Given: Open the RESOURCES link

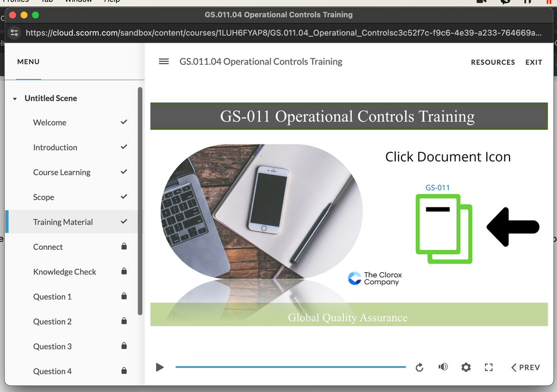Looking at the screenshot, I should coord(493,62).
